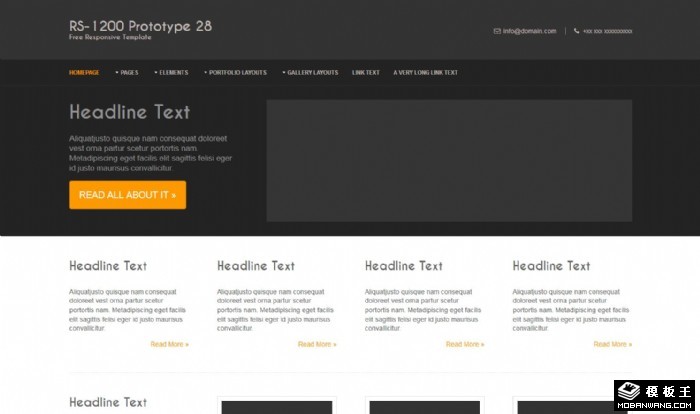Image resolution: width=700 pixels, height=414 pixels.
Task: Click the info@domain.com email link
Action: (x=529, y=31)
